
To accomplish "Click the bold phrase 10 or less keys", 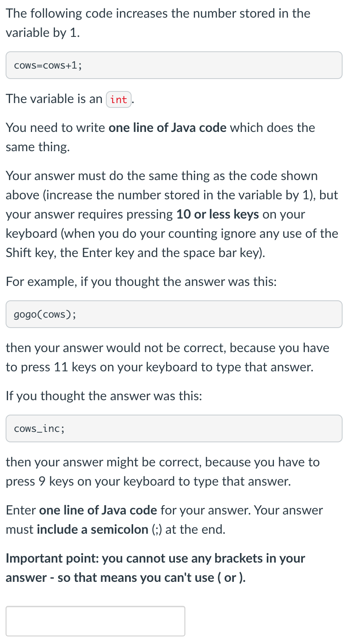I will pos(218,214).
